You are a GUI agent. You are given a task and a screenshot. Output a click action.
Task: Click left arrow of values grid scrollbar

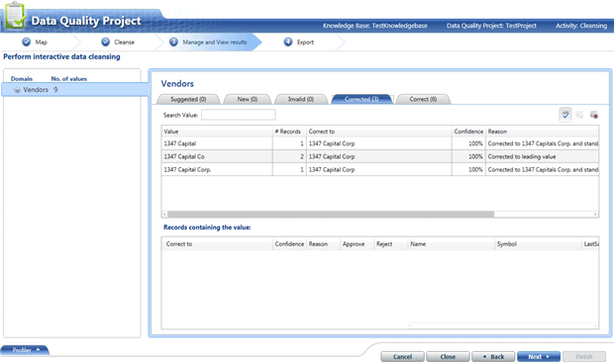(x=164, y=215)
